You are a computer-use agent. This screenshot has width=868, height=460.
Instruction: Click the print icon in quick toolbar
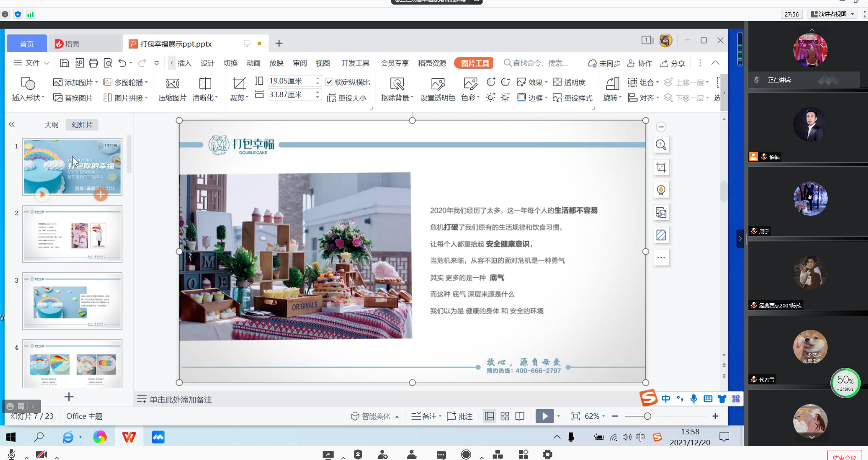(93, 63)
